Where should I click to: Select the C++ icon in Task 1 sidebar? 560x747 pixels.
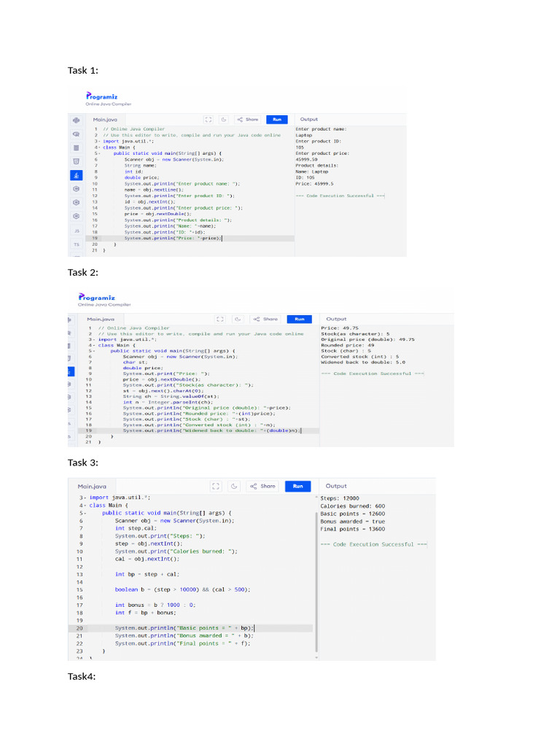(76, 203)
